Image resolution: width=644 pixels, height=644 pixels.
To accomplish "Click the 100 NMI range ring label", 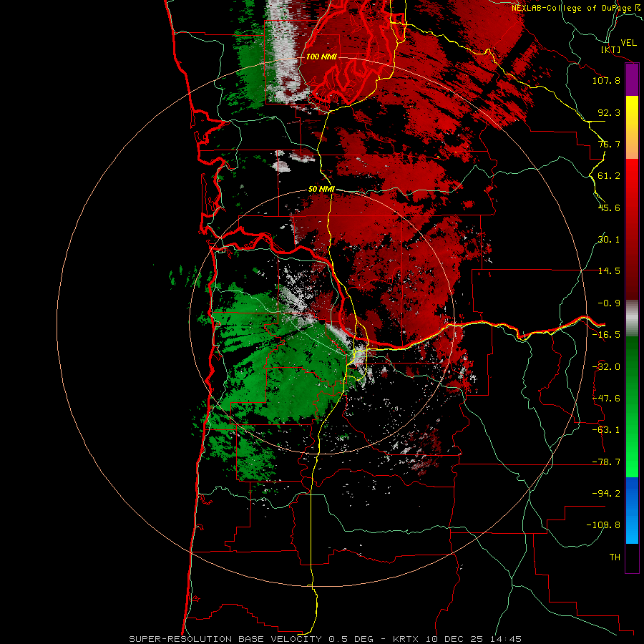I will click(x=321, y=57).
